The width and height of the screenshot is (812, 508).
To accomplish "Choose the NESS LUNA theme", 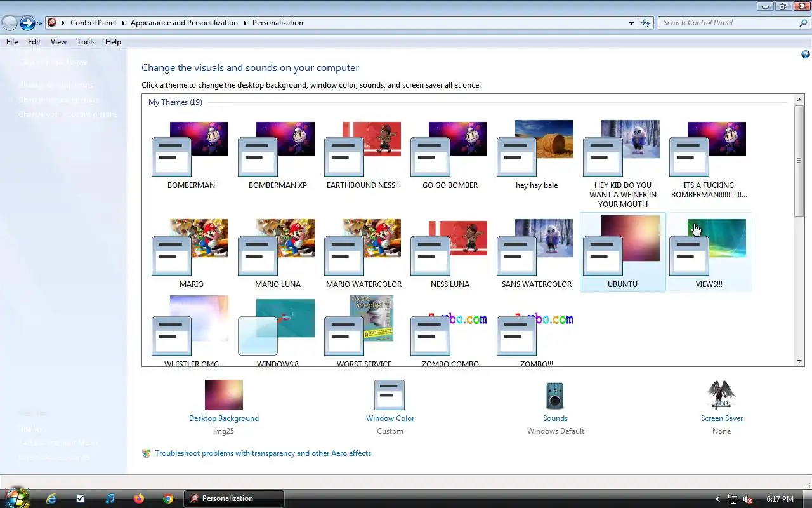I will click(x=450, y=253).
